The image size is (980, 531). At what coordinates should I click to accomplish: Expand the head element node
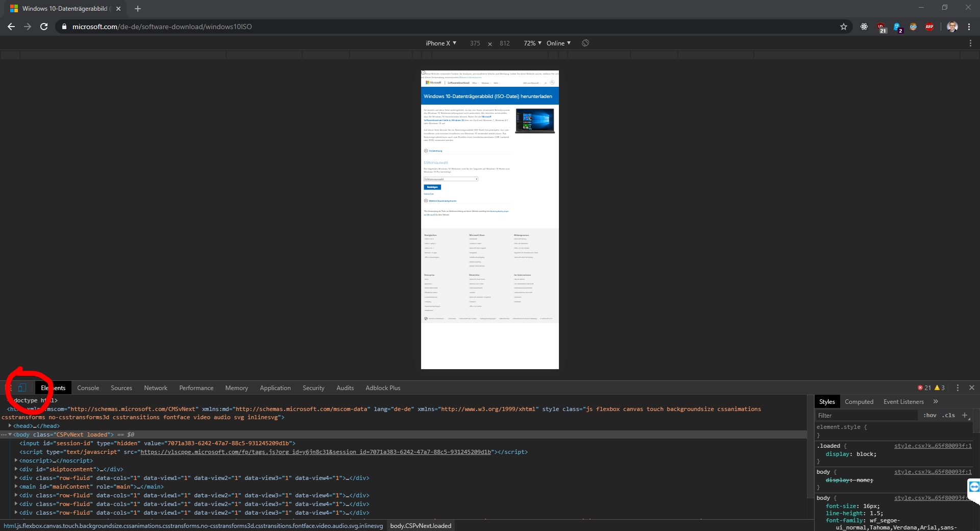(x=10, y=426)
